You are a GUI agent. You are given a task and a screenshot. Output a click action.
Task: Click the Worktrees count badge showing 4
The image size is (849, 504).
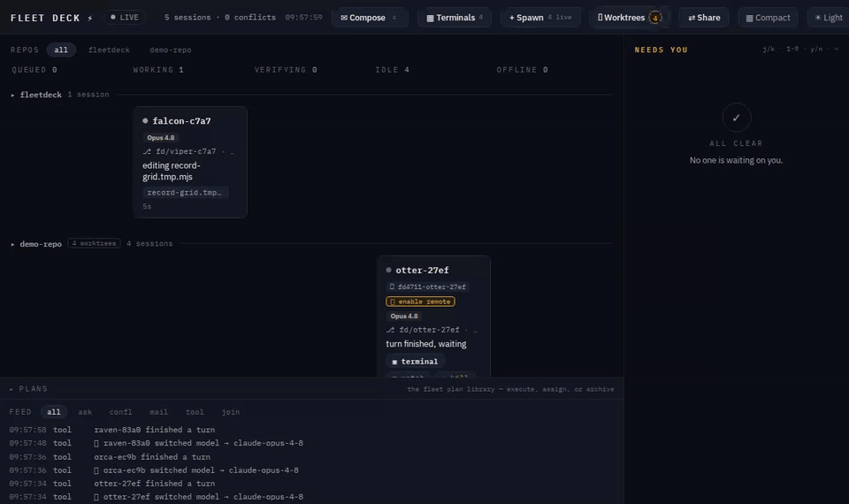click(655, 18)
